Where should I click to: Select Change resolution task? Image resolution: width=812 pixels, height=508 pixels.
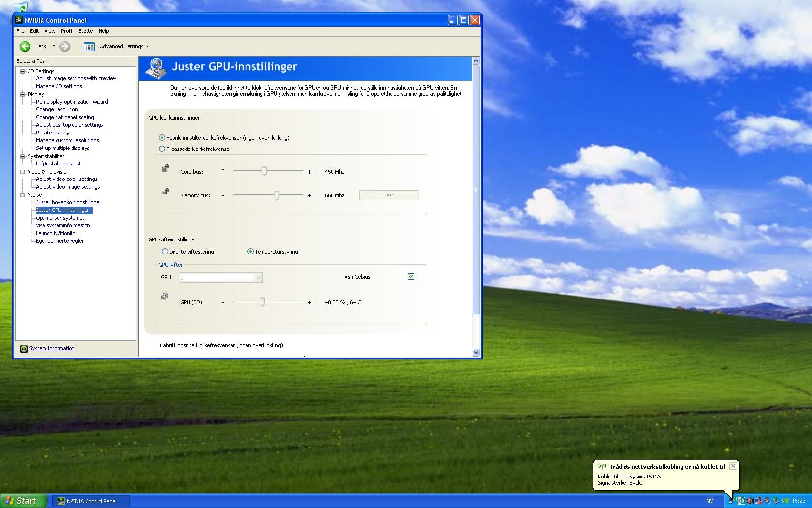(57, 109)
